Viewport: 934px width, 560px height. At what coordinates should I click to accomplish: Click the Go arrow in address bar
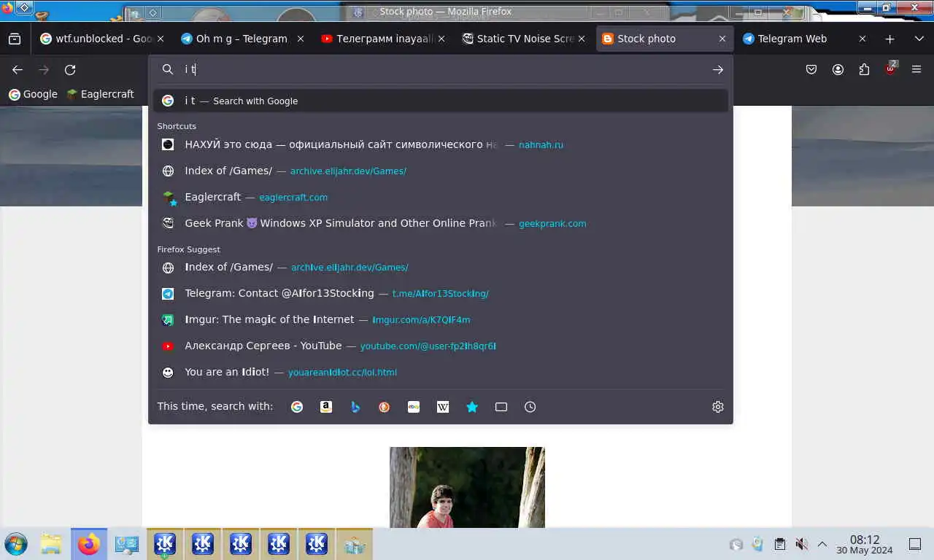pyautogui.click(x=718, y=69)
